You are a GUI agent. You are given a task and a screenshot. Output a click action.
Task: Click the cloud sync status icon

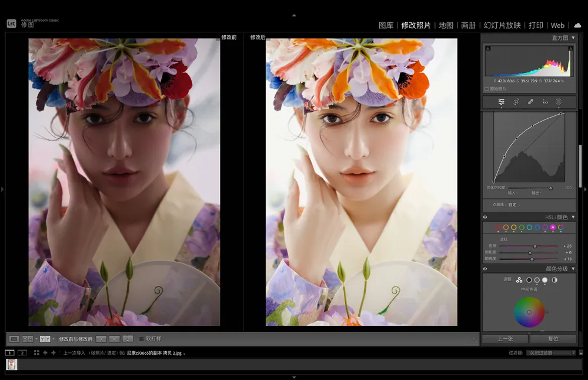(x=577, y=25)
